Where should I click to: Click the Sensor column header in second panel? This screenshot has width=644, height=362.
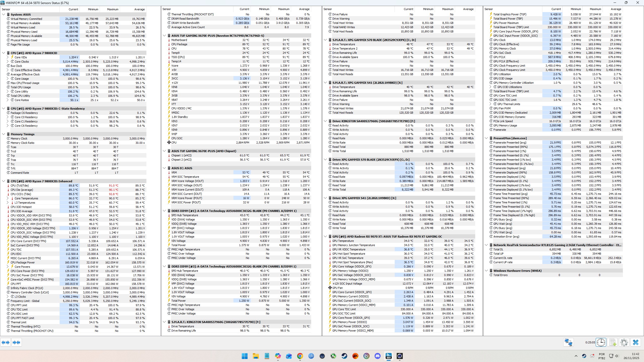tap(167, 9)
